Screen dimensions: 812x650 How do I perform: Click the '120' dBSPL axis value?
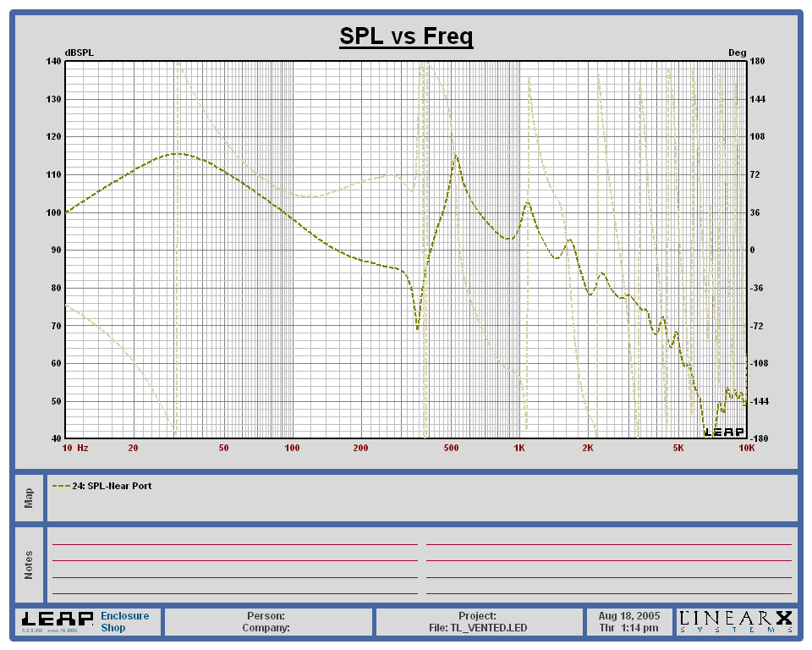(53, 137)
